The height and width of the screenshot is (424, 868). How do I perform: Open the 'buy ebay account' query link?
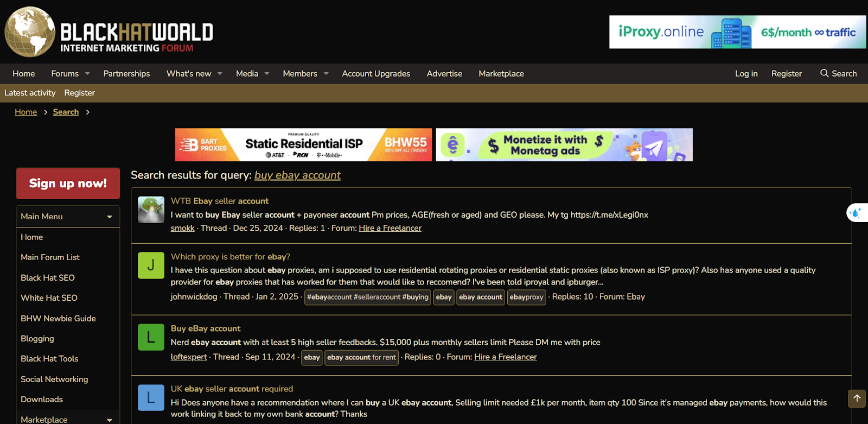tap(297, 175)
